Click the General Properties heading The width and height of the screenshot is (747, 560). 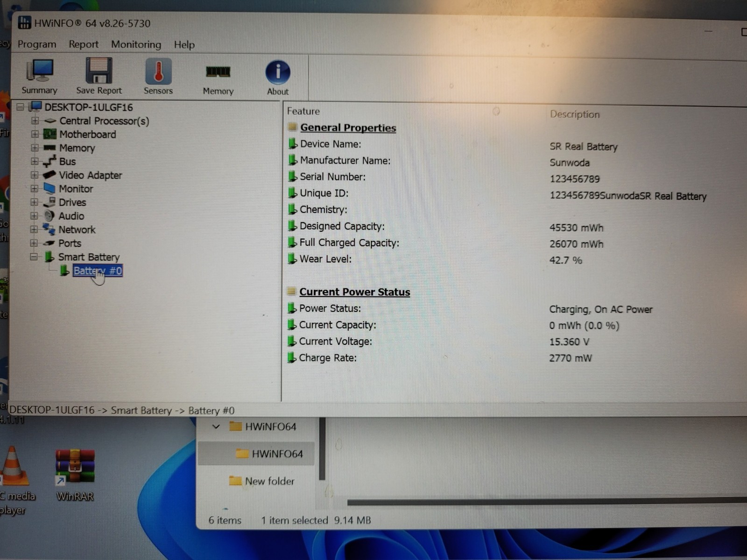pyautogui.click(x=348, y=127)
